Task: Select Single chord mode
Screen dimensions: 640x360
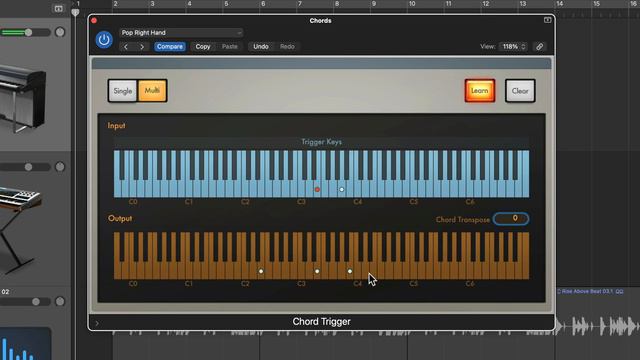Action: click(x=123, y=91)
